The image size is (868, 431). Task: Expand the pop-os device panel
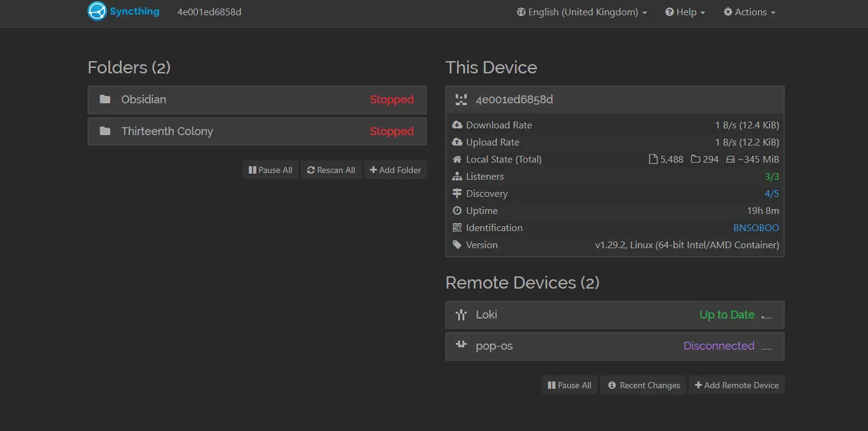(615, 346)
